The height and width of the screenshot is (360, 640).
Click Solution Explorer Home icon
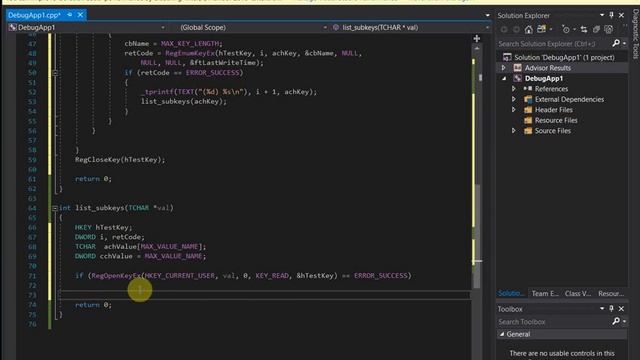[x=529, y=29]
